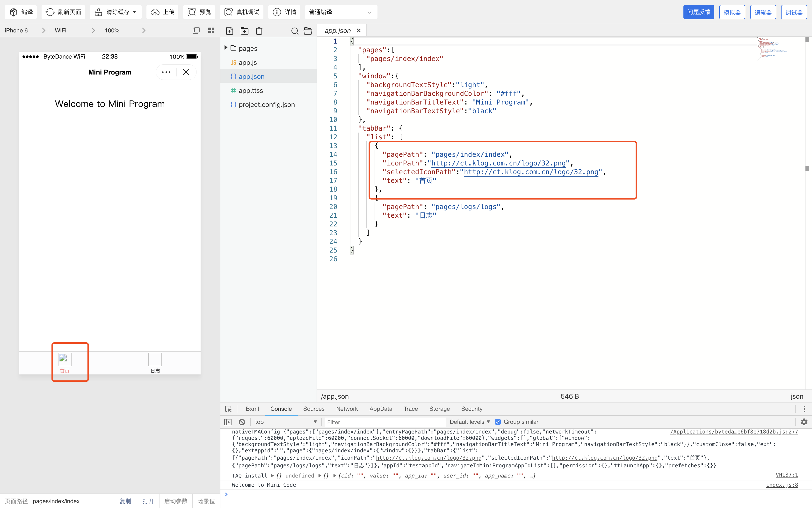Open the iPhone 6 device selector

[25, 30]
